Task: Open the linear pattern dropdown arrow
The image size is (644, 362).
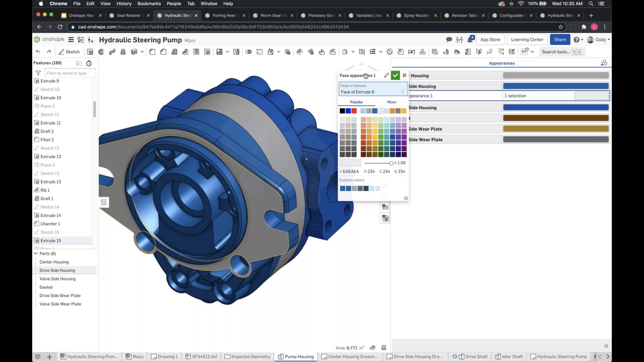Action: click(x=227, y=52)
